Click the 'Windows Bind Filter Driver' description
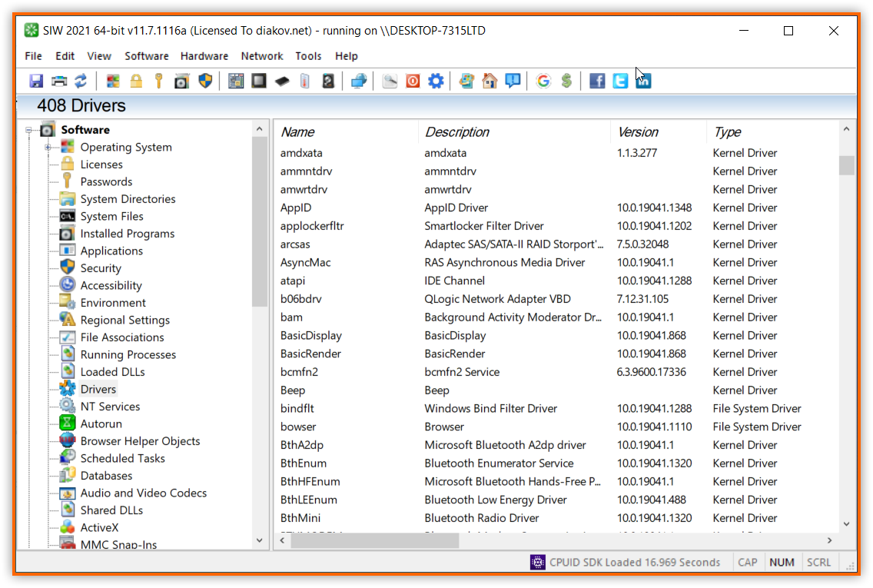The image size is (873, 588). pos(490,409)
